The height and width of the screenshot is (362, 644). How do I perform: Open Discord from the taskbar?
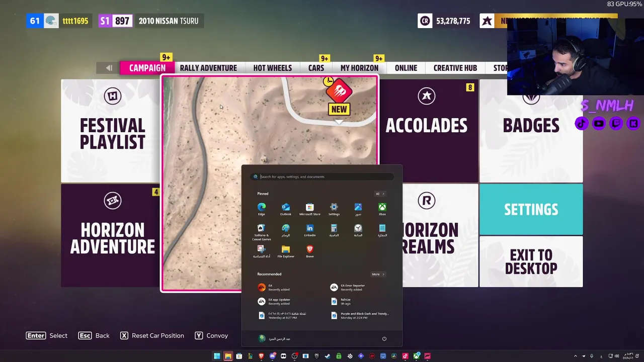pyautogui.click(x=273, y=356)
